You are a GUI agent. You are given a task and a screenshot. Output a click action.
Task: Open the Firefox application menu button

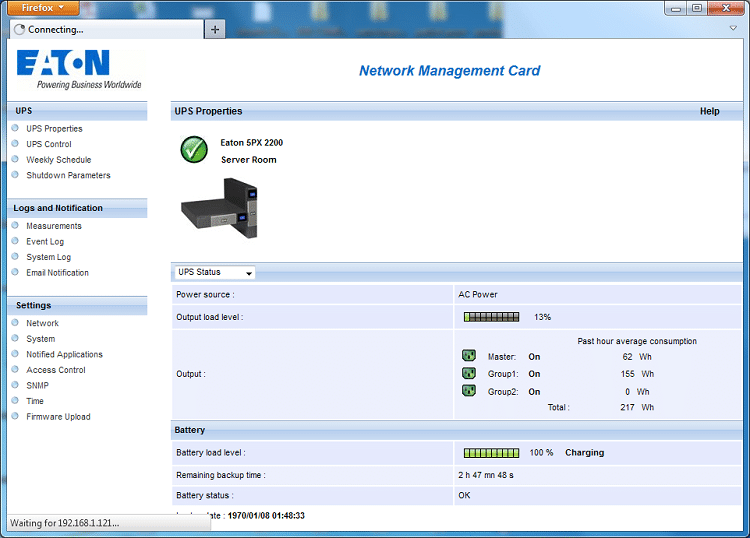43,8
